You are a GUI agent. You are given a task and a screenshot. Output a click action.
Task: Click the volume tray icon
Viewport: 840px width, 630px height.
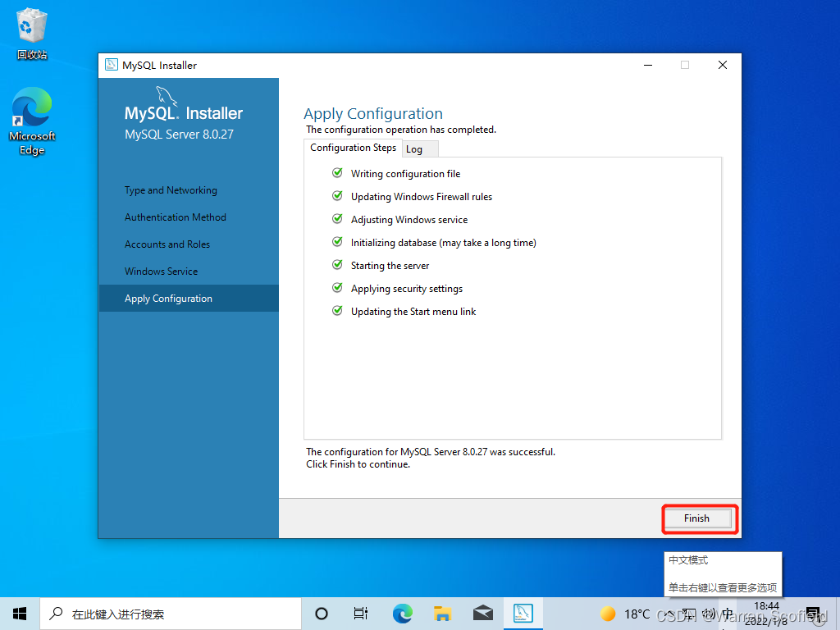pos(709,614)
